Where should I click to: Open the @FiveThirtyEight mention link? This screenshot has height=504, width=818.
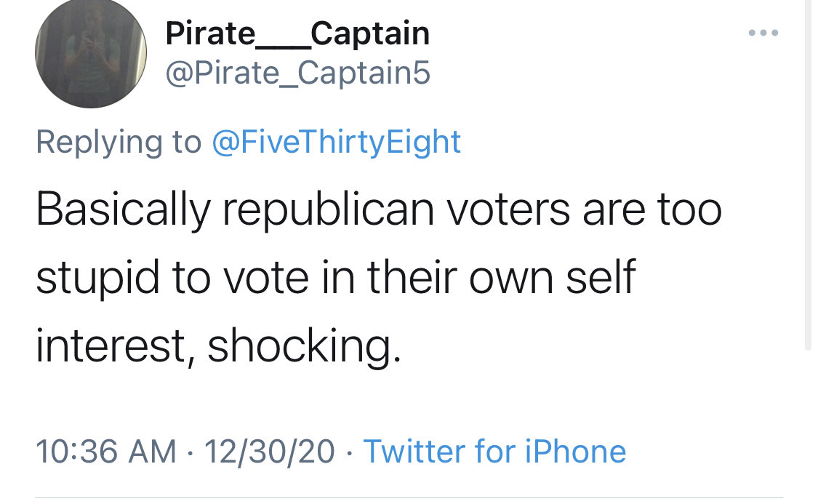(336, 141)
